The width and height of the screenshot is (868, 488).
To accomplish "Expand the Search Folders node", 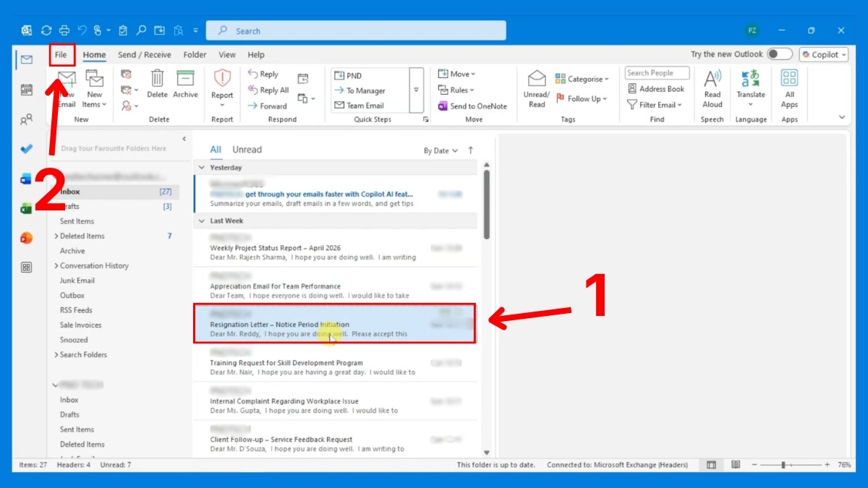I will [56, 355].
